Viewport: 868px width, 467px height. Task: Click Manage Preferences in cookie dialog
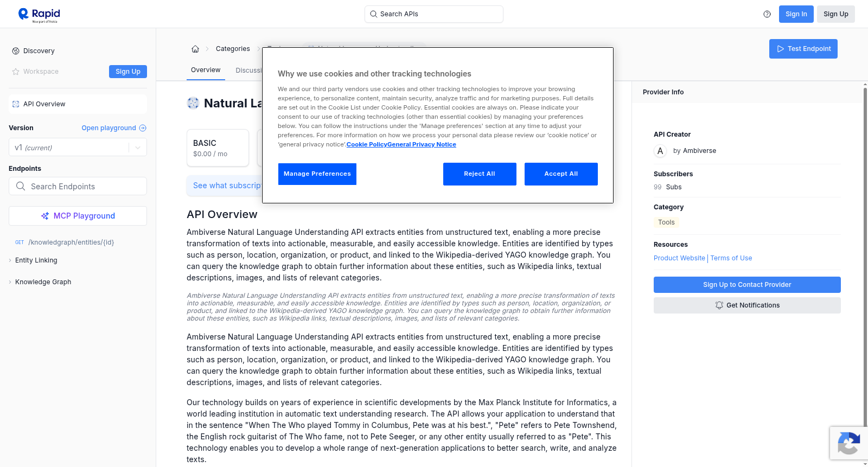pos(317,174)
